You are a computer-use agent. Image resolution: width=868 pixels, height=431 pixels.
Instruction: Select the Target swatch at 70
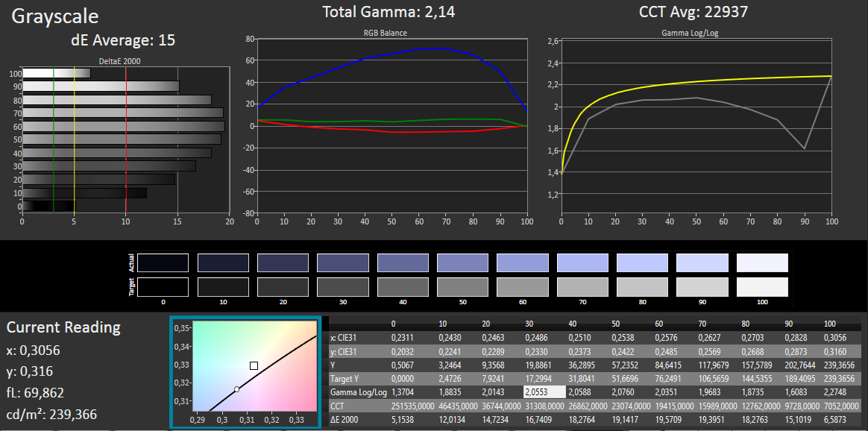point(582,287)
